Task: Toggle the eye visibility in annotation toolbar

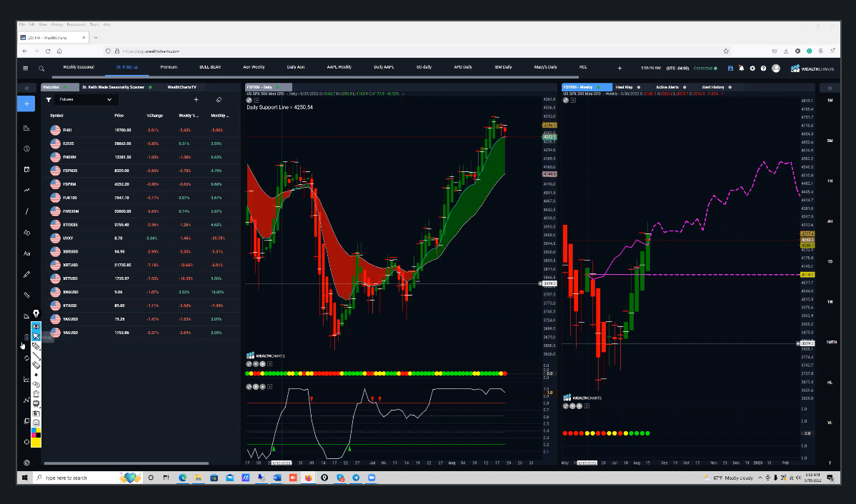Action: click(x=36, y=327)
